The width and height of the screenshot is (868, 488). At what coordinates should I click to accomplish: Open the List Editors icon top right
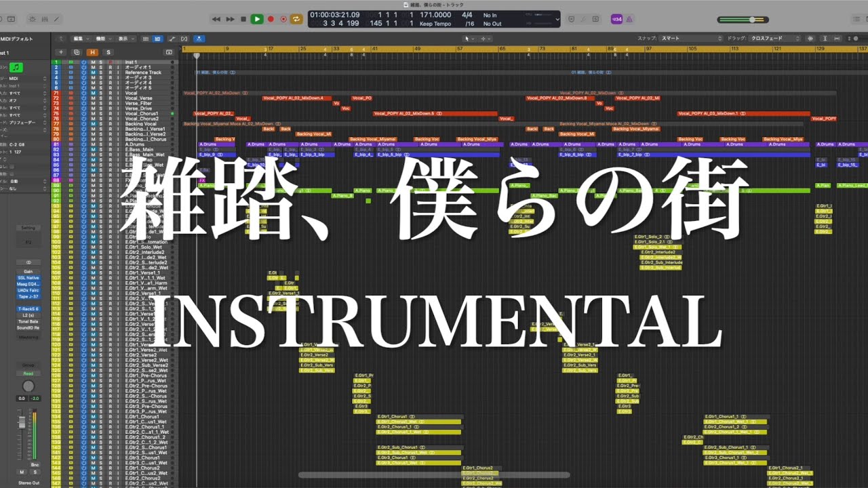(856, 18)
